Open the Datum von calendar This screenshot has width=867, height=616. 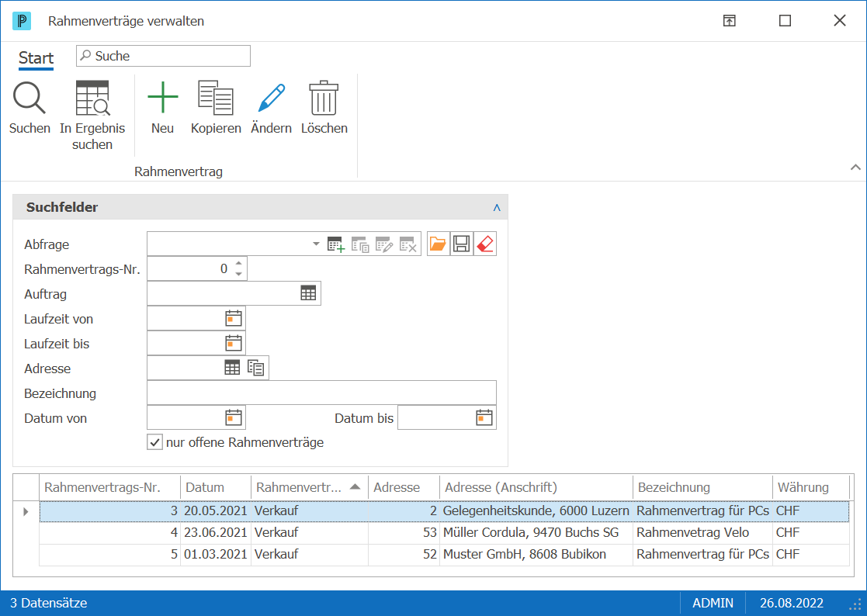point(234,417)
